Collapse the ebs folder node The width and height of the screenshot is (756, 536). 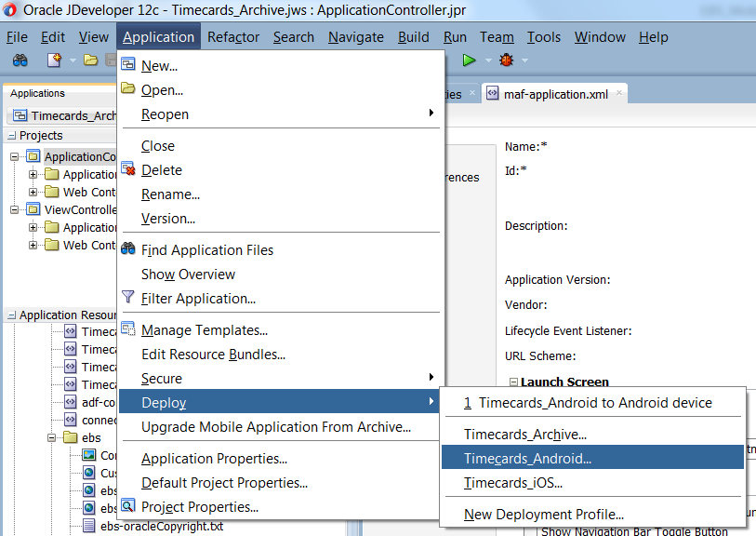pos(51,438)
